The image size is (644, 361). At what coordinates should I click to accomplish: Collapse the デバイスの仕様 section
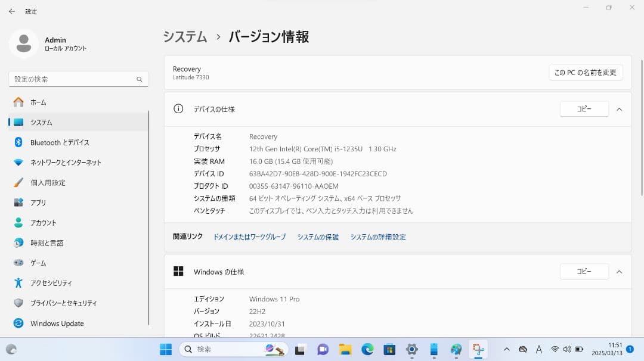(619, 109)
